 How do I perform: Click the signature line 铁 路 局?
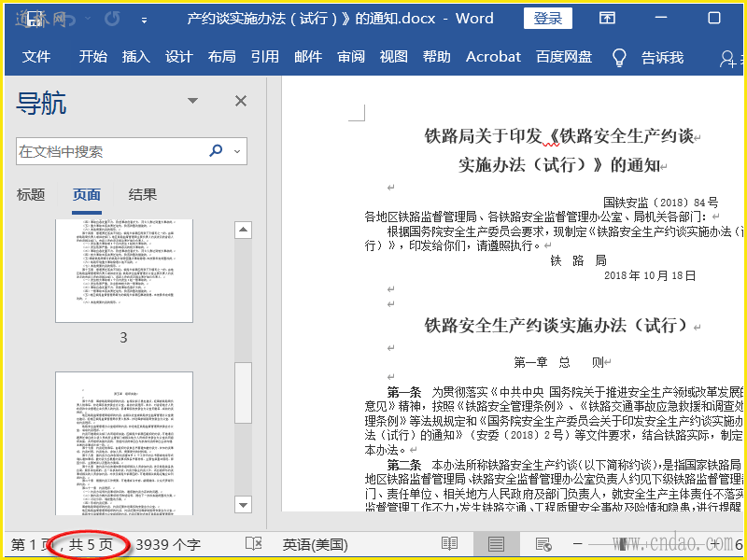pyautogui.click(x=578, y=261)
